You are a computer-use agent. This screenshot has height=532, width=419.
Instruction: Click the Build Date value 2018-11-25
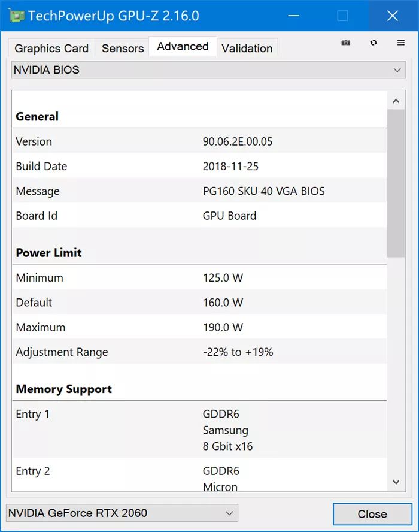230,167
